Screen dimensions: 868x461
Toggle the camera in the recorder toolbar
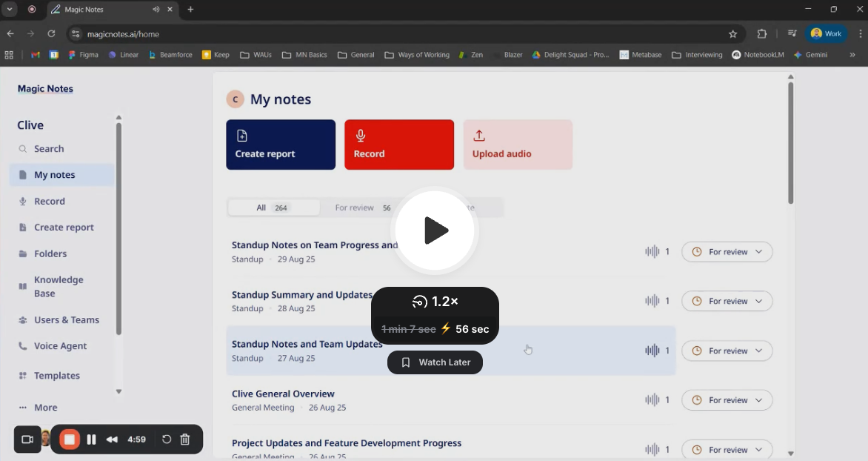point(27,439)
